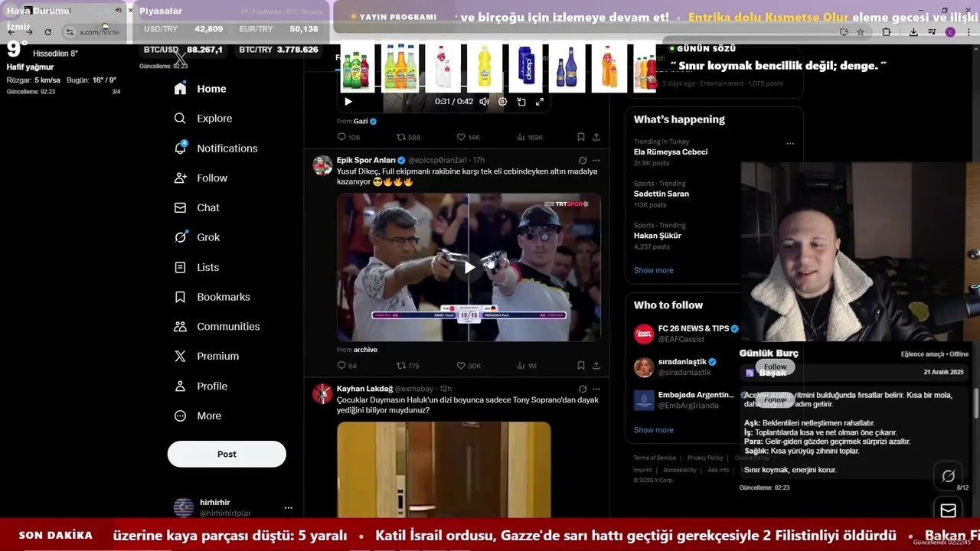Viewport: 980px width, 551px height.
Task: Go to Home in the X sidebar
Action: [200, 89]
